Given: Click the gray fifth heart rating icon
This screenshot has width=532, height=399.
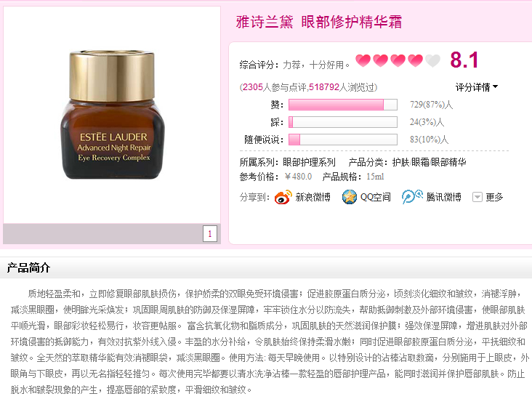Looking at the screenshot, I should click(x=432, y=61).
